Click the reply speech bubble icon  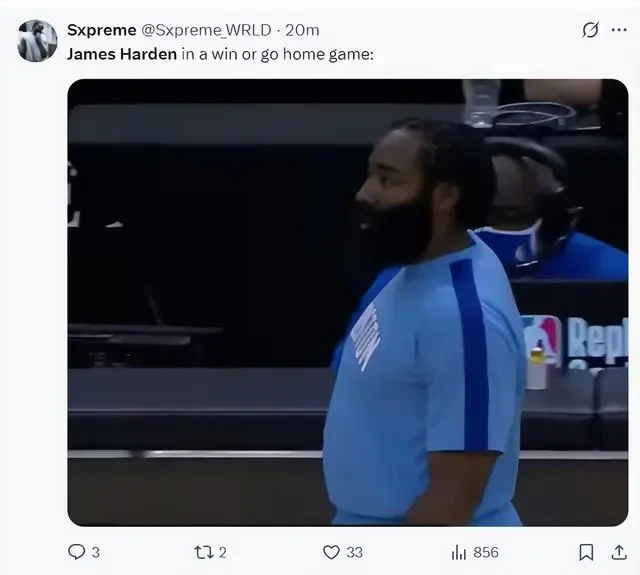tap(76, 552)
